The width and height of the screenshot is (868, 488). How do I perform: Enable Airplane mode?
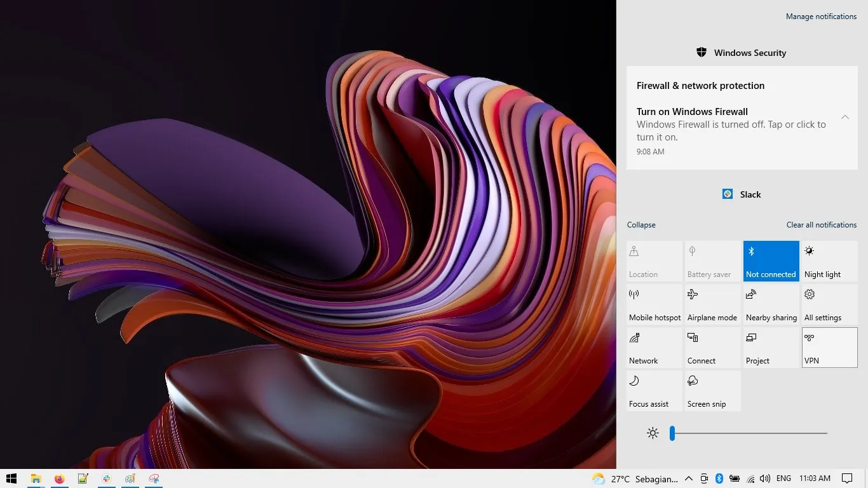(x=712, y=304)
